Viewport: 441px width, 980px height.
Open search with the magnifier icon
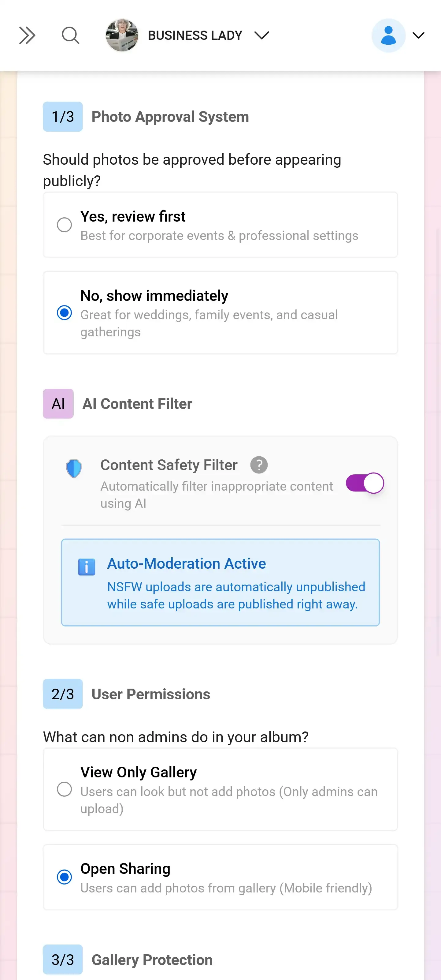(x=70, y=36)
